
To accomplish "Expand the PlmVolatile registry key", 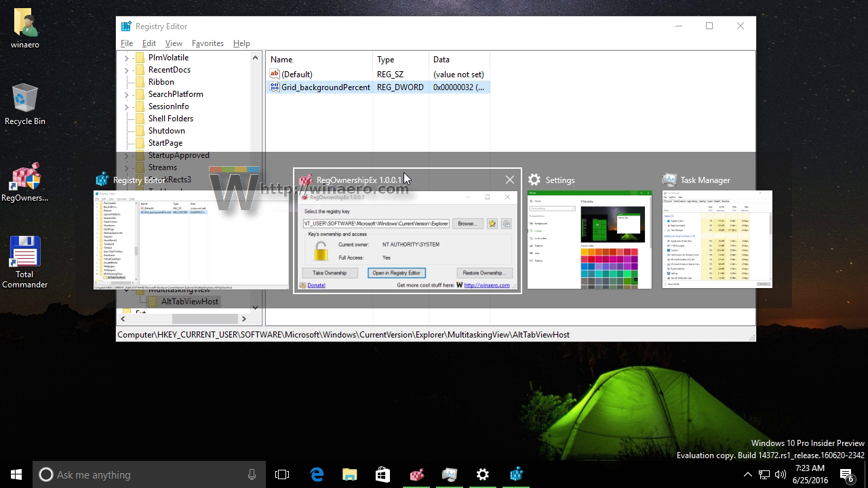I will tap(126, 58).
